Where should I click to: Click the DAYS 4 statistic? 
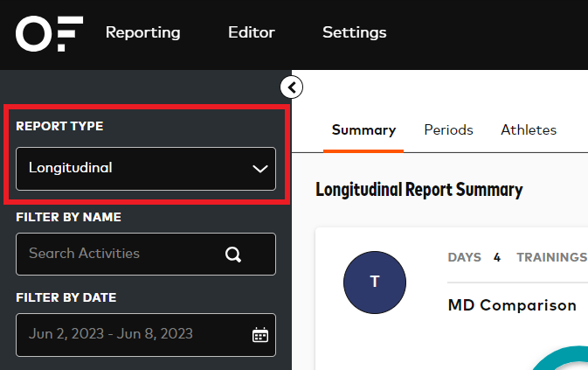[x=474, y=257]
